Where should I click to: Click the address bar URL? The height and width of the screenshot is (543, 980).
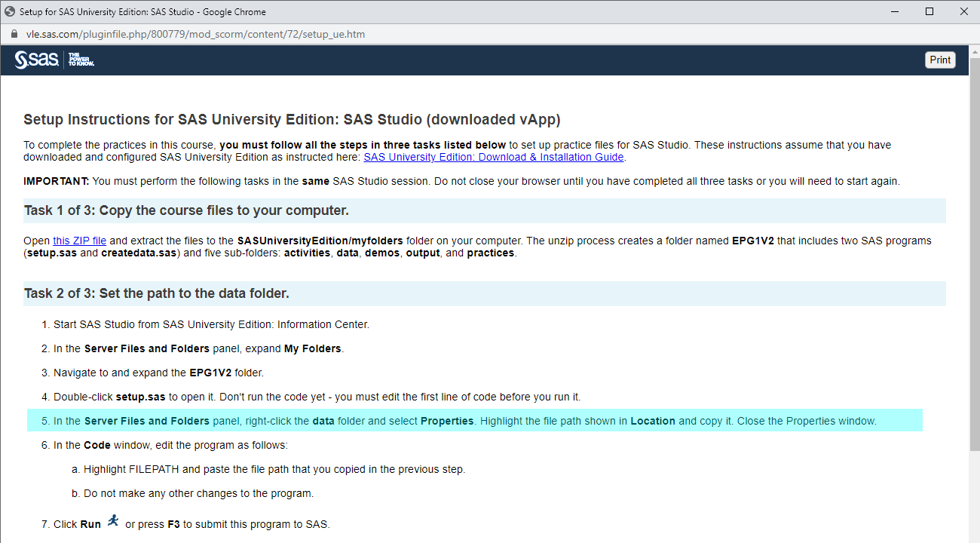click(x=196, y=35)
